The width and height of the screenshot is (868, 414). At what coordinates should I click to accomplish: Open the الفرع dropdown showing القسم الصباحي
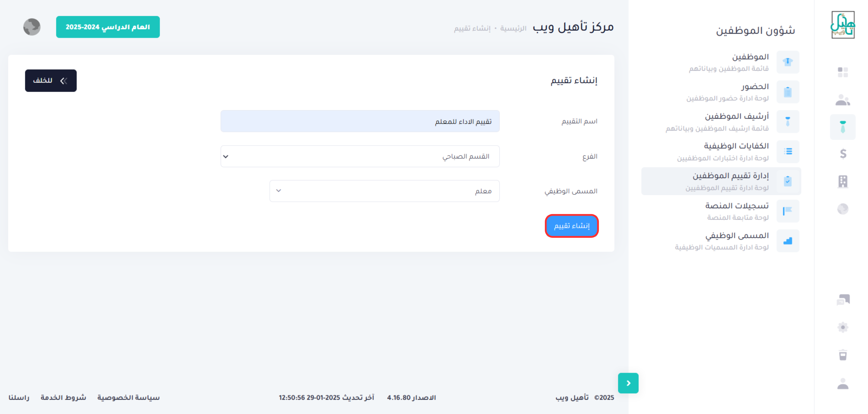click(x=360, y=156)
